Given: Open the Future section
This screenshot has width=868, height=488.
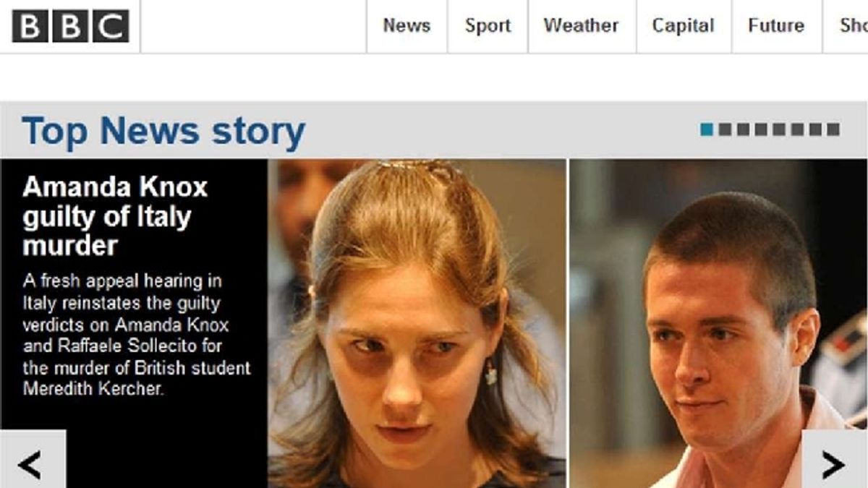Looking at the screenshot, I should (776, 26).
